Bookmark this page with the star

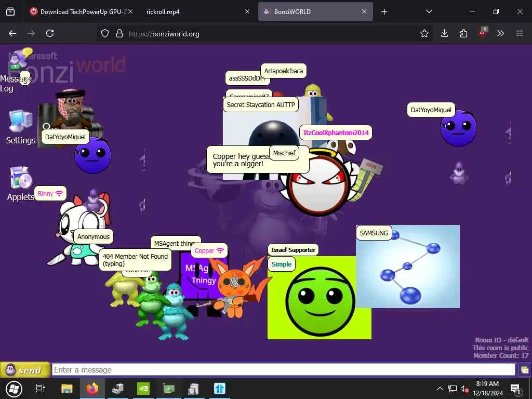424,33
